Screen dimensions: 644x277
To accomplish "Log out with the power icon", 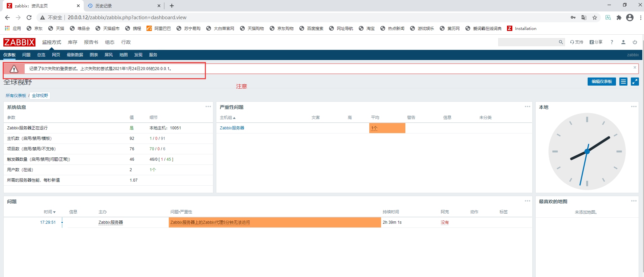I will (x=635, y=42).
